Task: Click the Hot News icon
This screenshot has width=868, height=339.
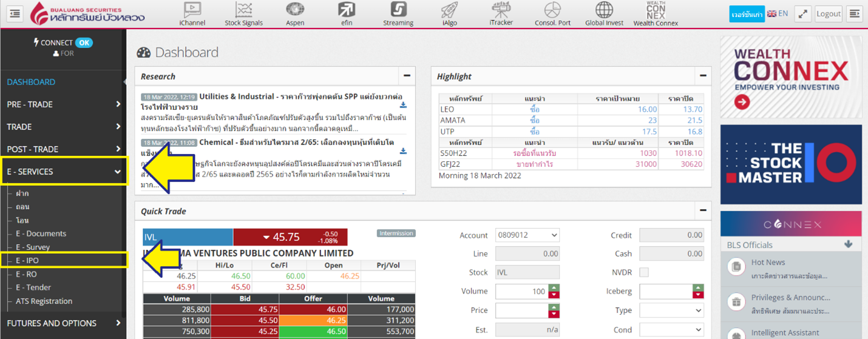Action: coord(736,266)
